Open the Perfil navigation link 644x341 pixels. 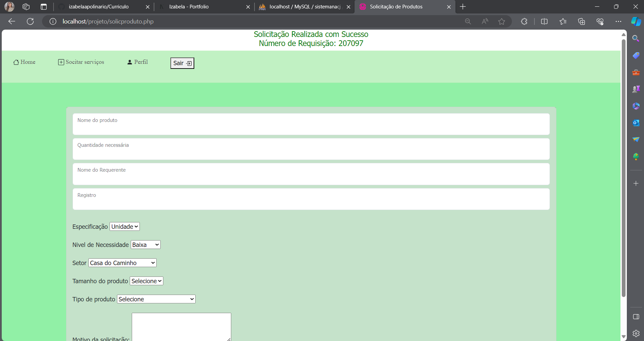(x=137, y=62)
